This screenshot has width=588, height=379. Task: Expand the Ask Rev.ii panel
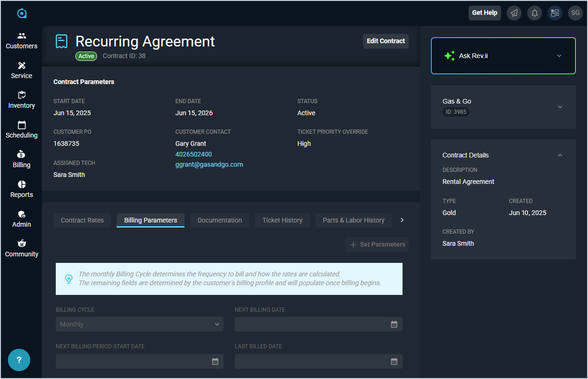559,56
